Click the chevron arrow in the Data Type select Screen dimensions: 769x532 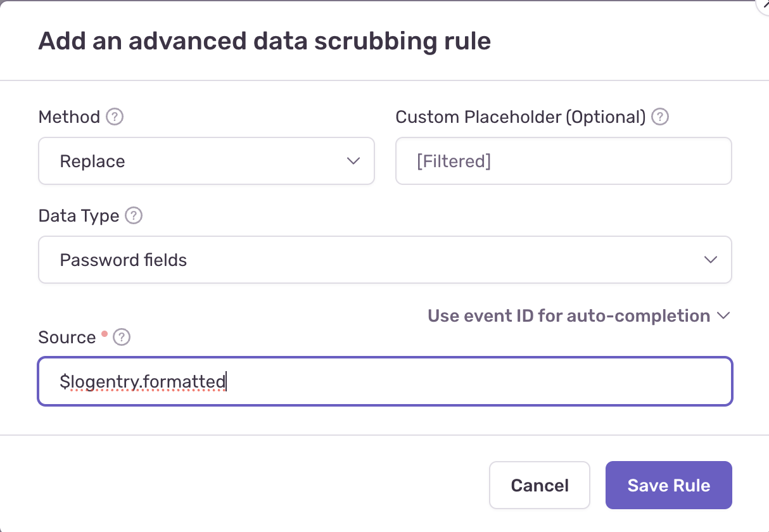(x=711, y=260)
